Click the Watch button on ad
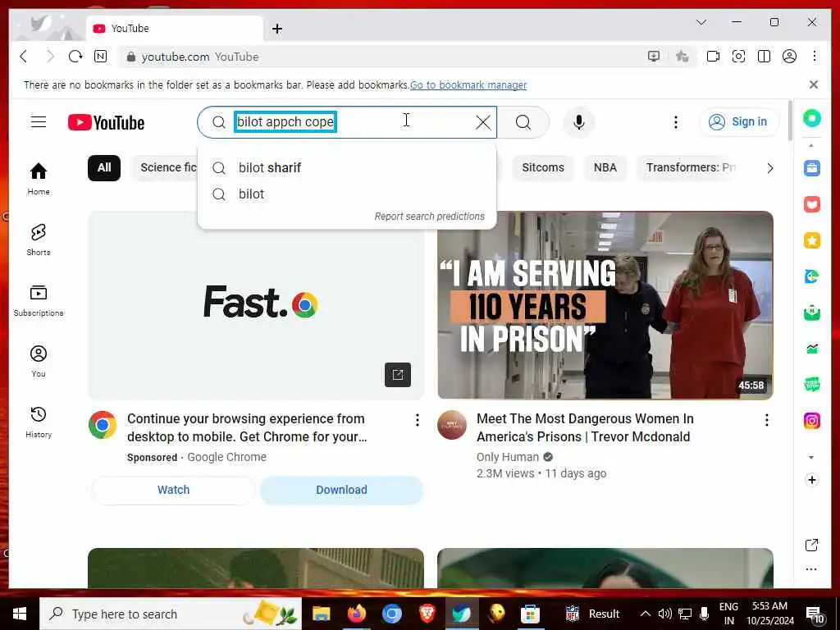The image size is (840, 630). pos(174,490)
